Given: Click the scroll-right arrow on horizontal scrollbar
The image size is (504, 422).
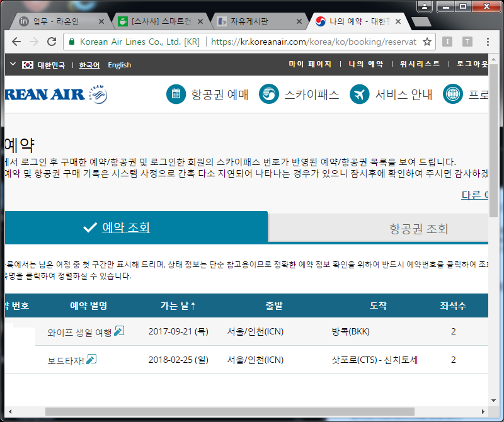Looking at the screenshot, I should coord(483,411).
